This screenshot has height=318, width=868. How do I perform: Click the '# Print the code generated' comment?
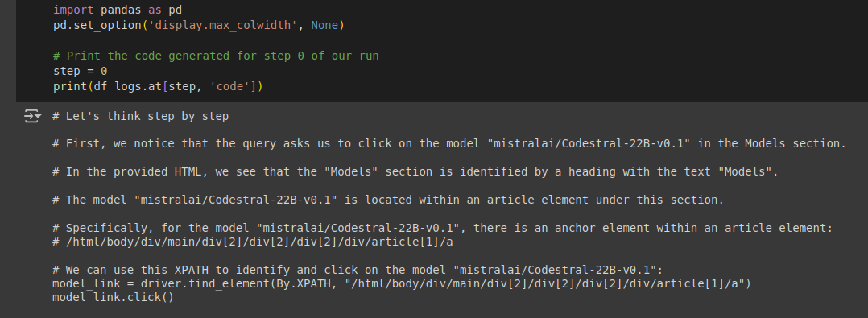pos(216,56)
